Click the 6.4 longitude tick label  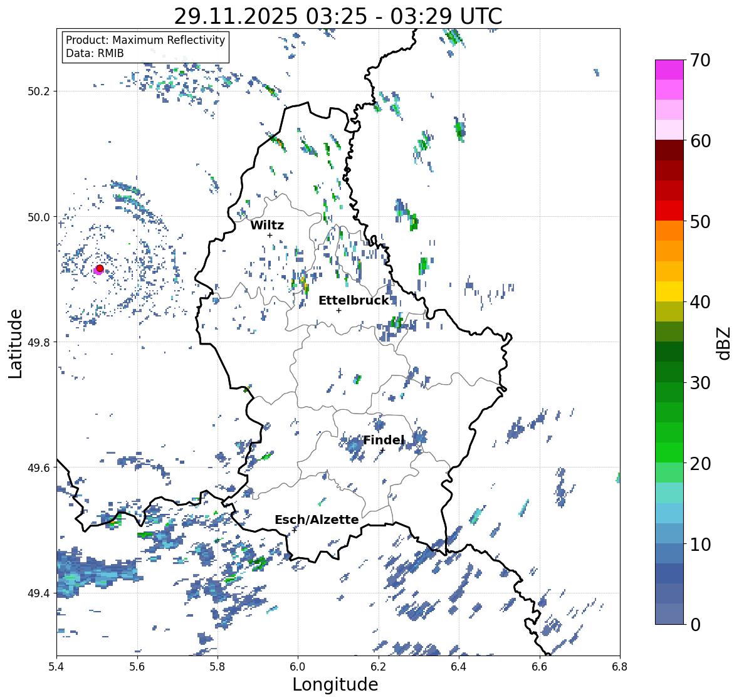pos(459,667)
